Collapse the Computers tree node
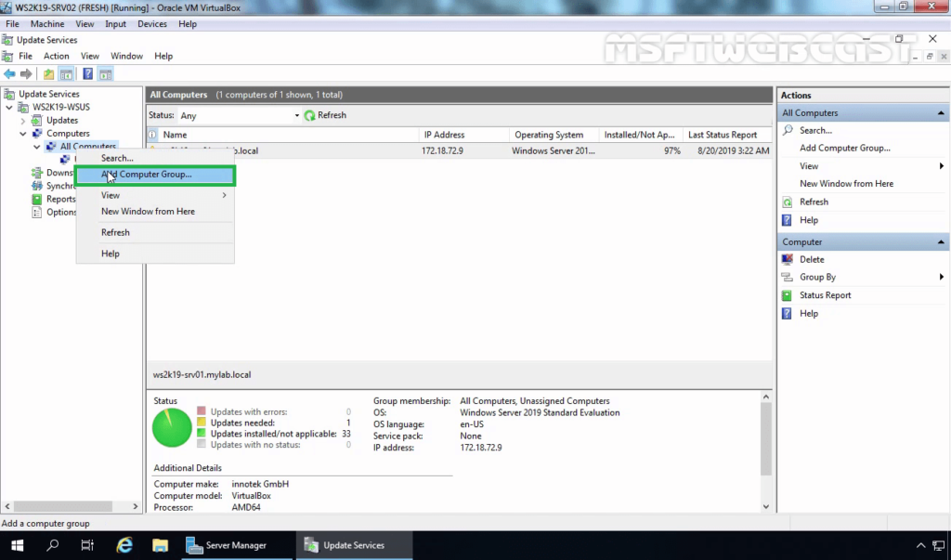This screenshot has width=951, height=560. [23, 134]
